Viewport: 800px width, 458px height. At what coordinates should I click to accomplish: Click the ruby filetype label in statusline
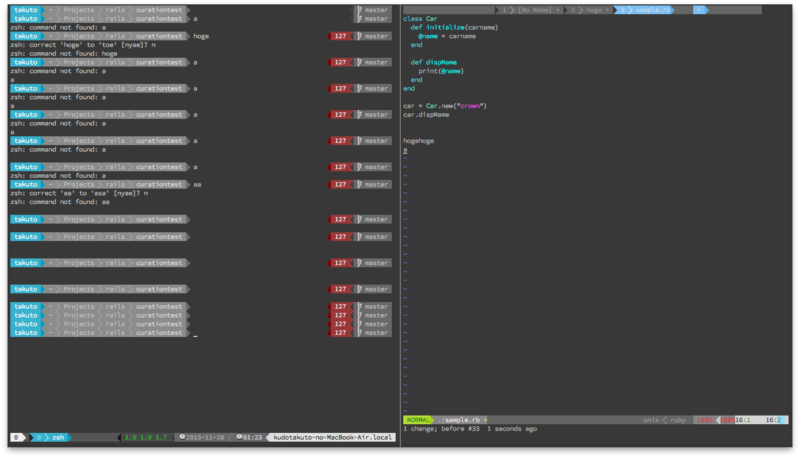pos(678,420)
